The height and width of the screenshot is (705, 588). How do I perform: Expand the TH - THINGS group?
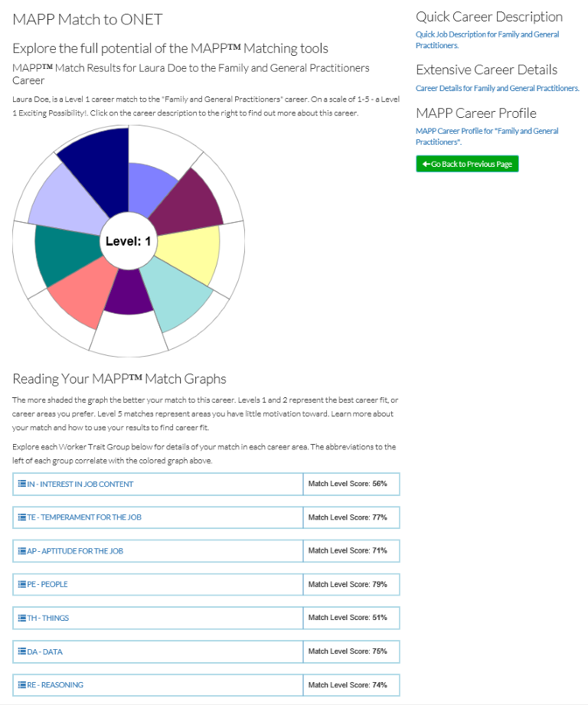tap(158, 618)
